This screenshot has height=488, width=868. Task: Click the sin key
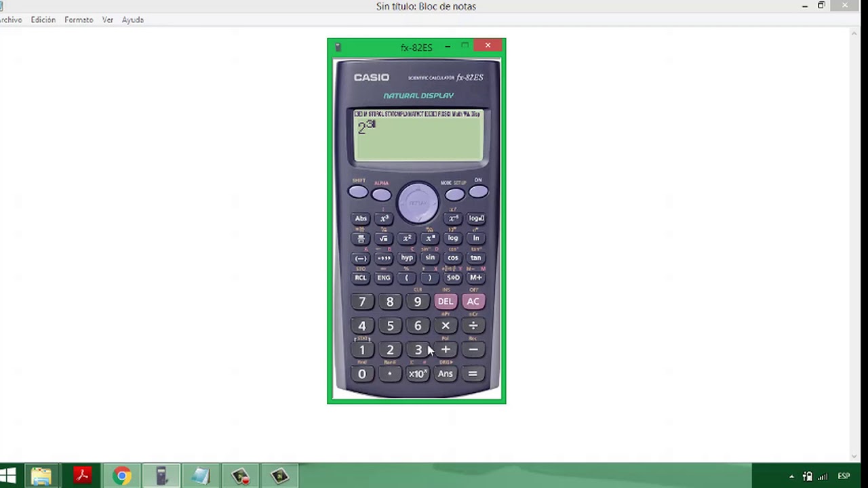[x=430, y=258]
